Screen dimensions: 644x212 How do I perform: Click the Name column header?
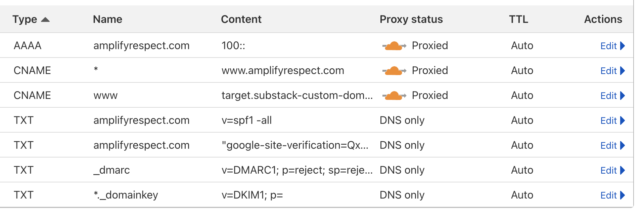click(x=107, y=19)
